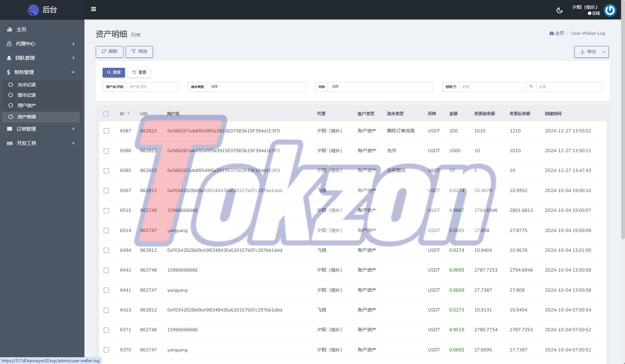Click the hamburger menu icon in top bar

[x=94, y=9]
